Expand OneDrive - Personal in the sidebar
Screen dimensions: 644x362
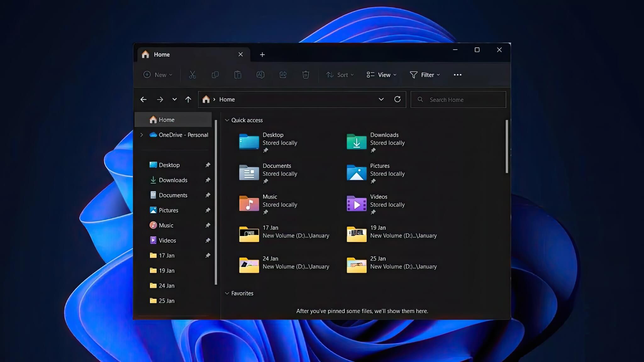coord(142,134)
